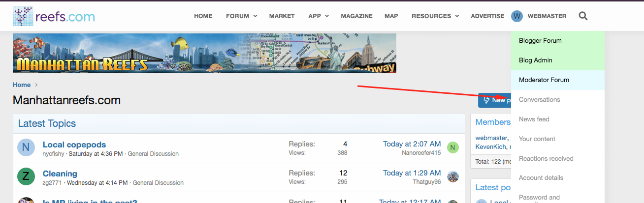Open the search magnifier icon

(583, 16)
